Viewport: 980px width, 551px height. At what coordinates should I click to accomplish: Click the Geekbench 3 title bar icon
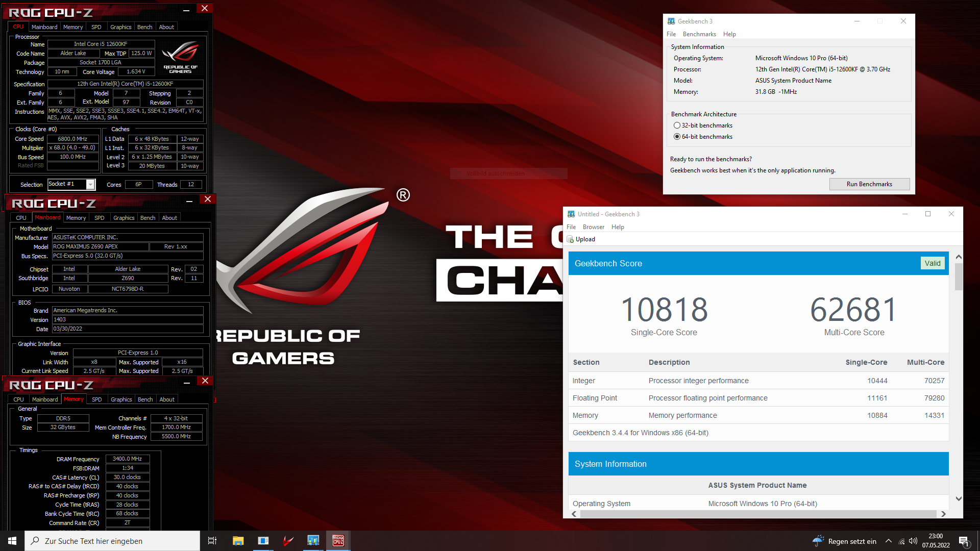[671, 21]
